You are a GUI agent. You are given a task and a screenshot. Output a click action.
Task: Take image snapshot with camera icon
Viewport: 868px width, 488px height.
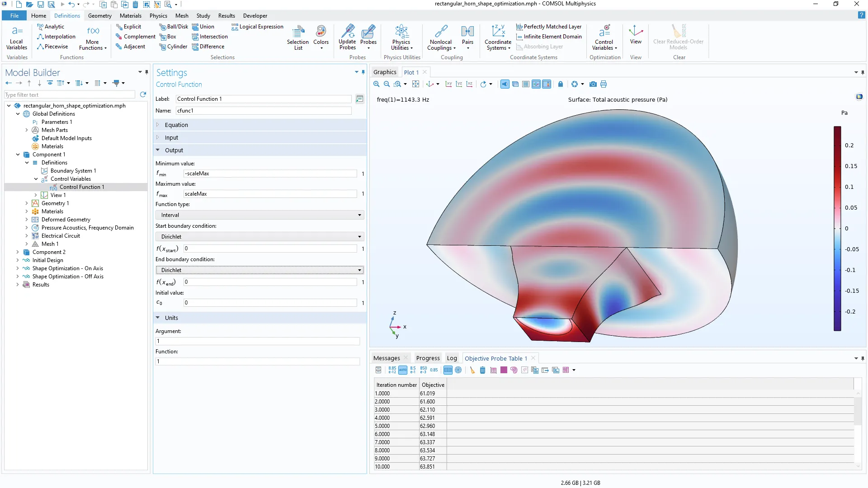pyautogui.click(x=593, y=84)
